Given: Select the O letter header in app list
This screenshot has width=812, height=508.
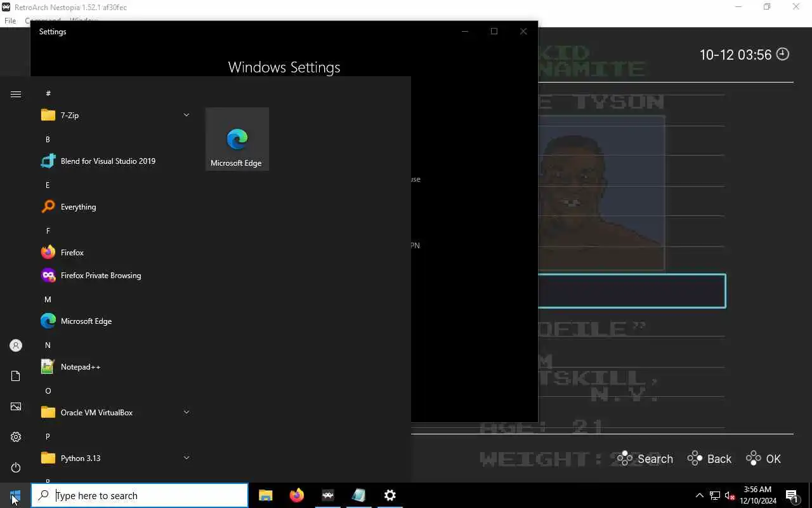Looking at the screenshot, I should [48, 391].
